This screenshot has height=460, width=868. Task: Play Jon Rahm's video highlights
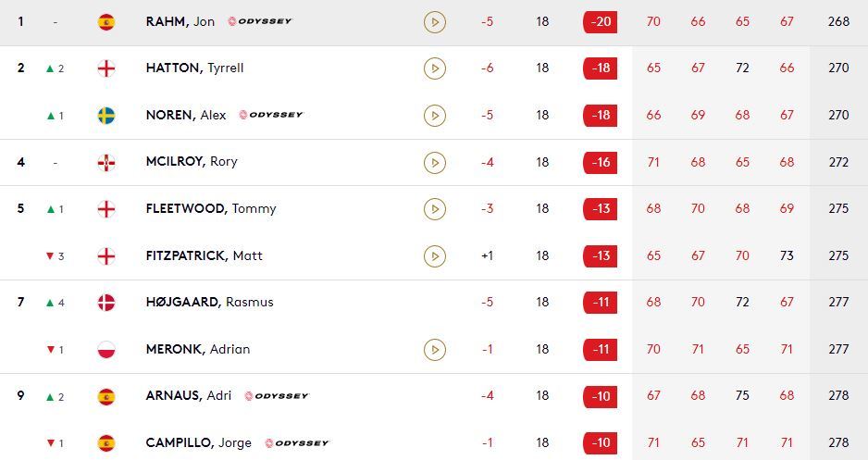pos(434,21)
